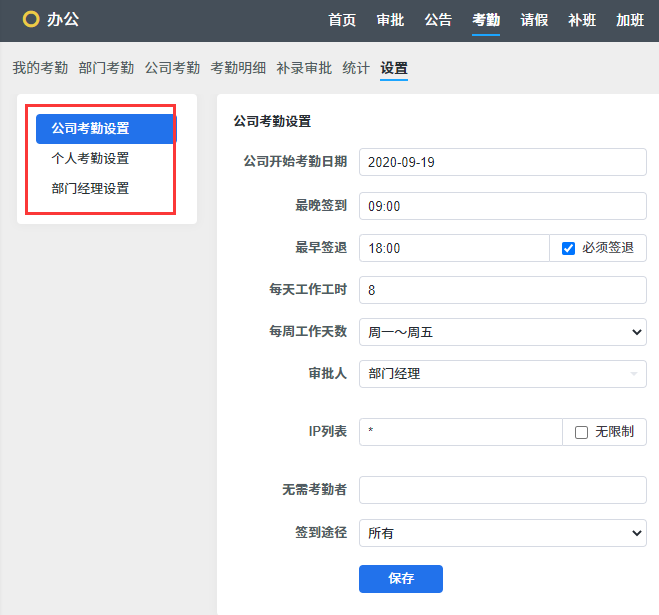
Task: Open 部门经理设置 in the sidebar
Action: click(90, 188)
